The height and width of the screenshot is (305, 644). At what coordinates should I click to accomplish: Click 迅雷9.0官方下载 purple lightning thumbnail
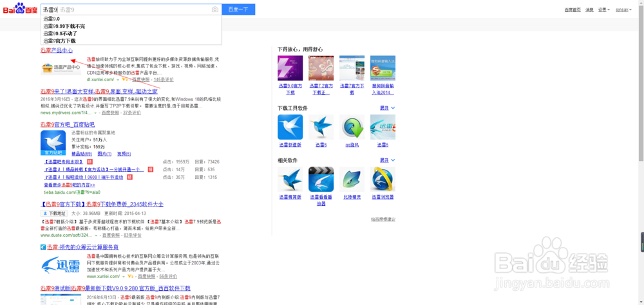(x=290, y=68)
